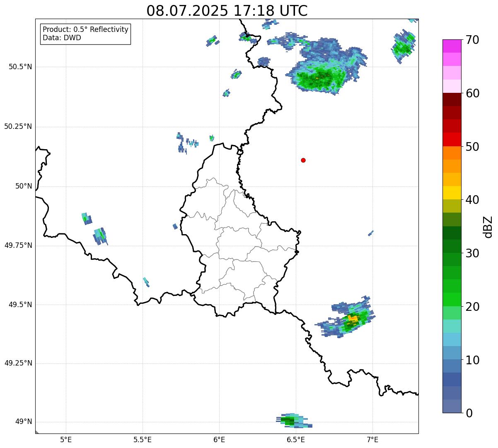Click the 7°E longitude label
This screenshot has width=498, height=448.
(x=372, y=440)
